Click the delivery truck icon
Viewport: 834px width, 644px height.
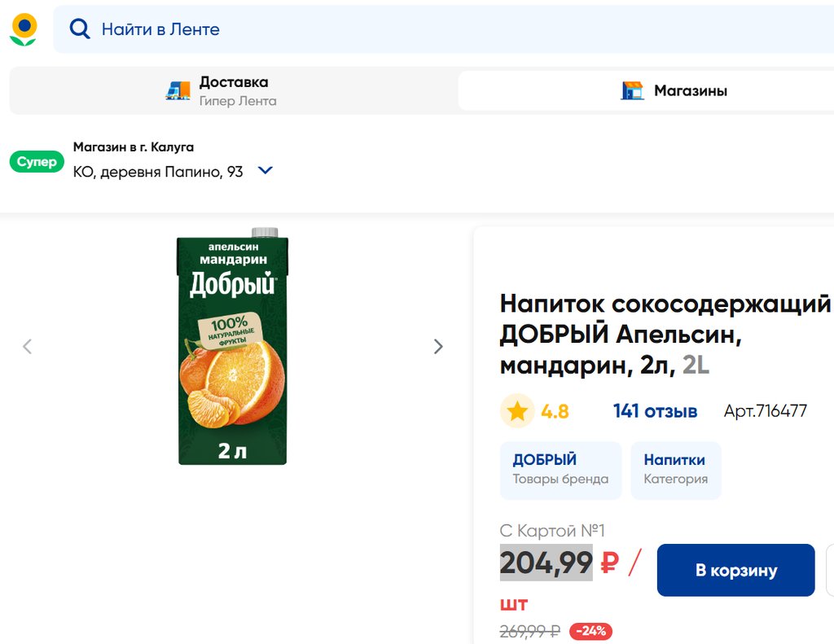(178, 90)
